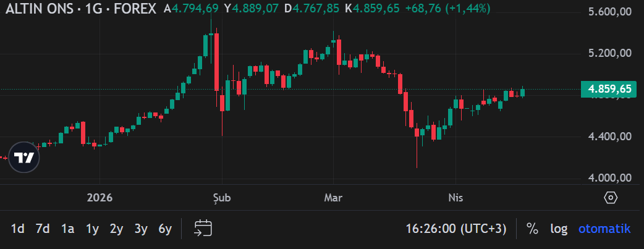Show the 3y time range
Screen dimensions: 644x249
[x=141, y=229]
